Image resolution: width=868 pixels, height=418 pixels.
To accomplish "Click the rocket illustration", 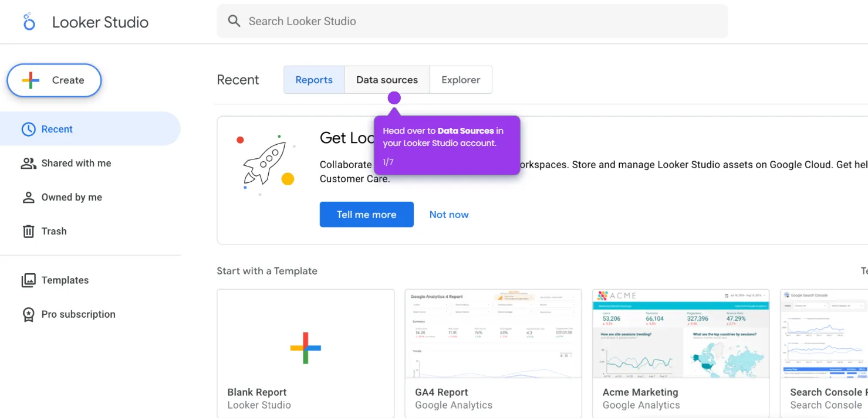I will click(x=265, y=164).
